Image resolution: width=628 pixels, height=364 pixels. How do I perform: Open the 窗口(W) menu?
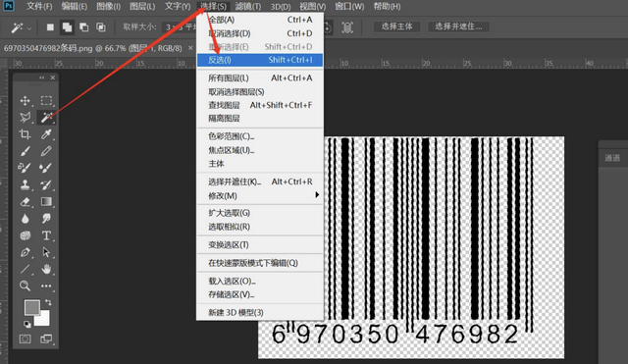(x=349, y=7)
